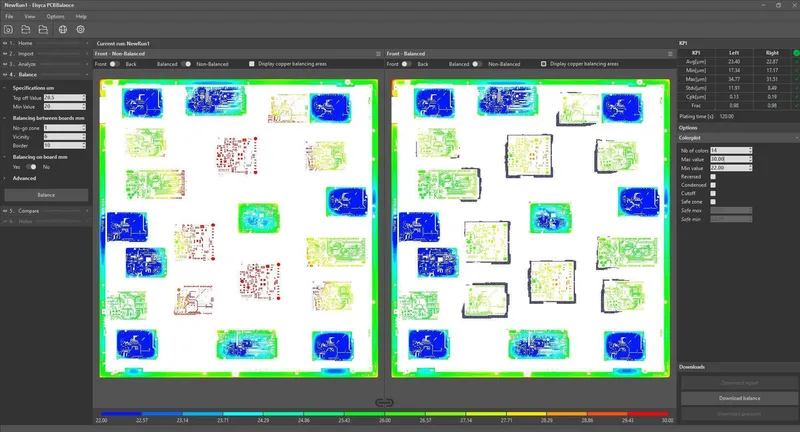This screenshot has width=800, height=432.
Task: Click blue segment of the color scale bar
Action: [121, 414]
